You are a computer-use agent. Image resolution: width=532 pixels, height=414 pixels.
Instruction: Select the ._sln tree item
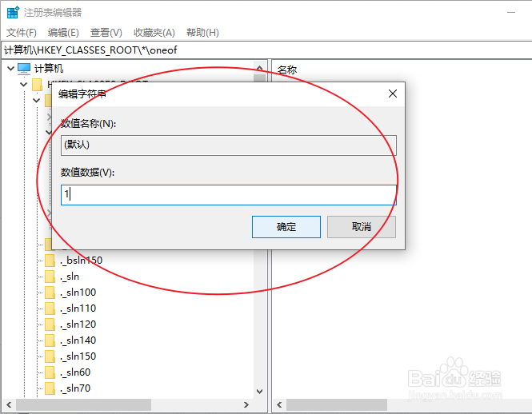click(x=70, y=277)
